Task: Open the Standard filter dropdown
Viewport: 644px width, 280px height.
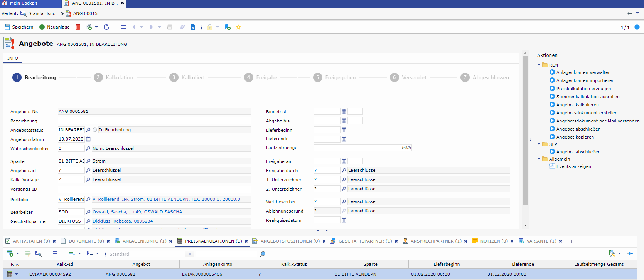Action: point(189,254)
